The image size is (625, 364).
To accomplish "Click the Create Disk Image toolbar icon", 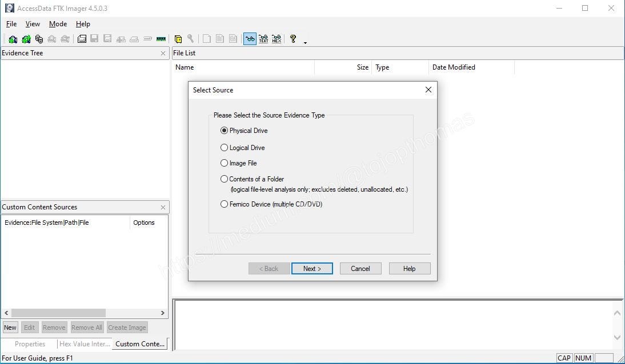I will 82,39.
